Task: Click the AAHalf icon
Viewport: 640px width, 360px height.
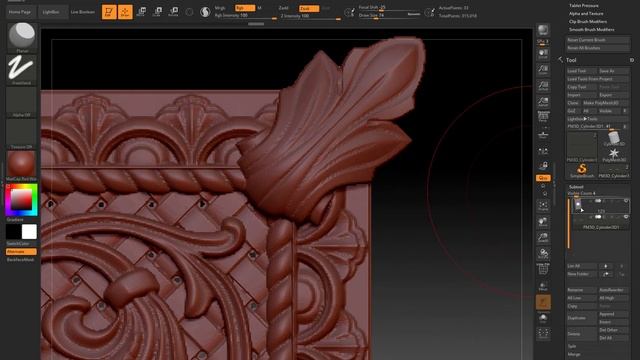Action: [543, 102]
